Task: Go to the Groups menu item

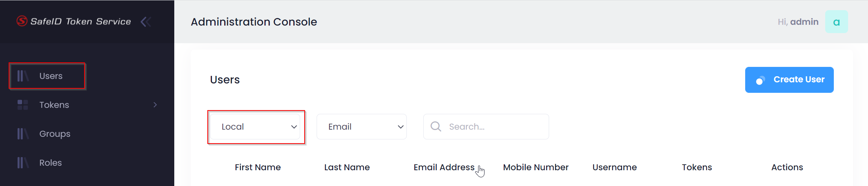Action: coord(55,134)
